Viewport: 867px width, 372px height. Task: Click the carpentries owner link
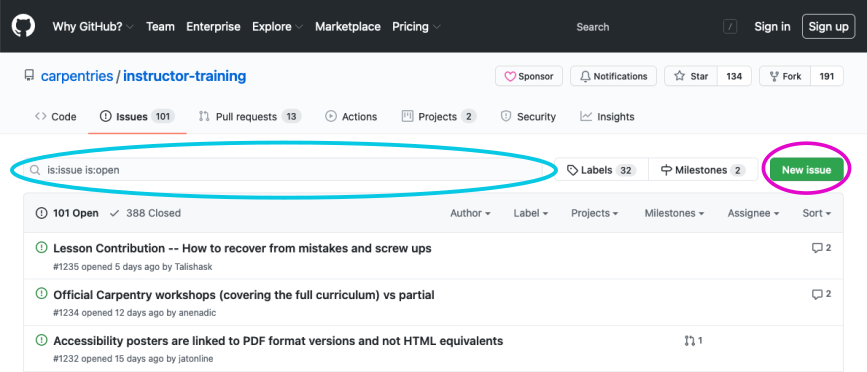(x=77, y=76)
